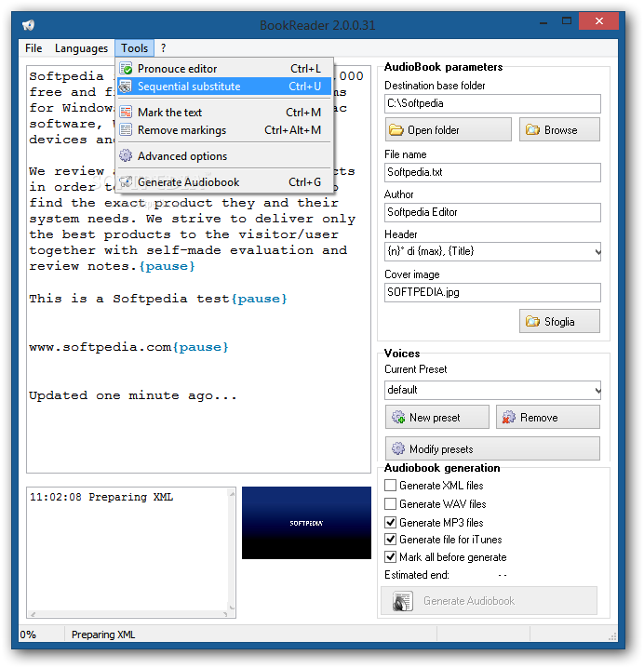Screen dimensions: 644x668
Task: Click the Advanced options gear icon
Action: click(x=126, y=156)
